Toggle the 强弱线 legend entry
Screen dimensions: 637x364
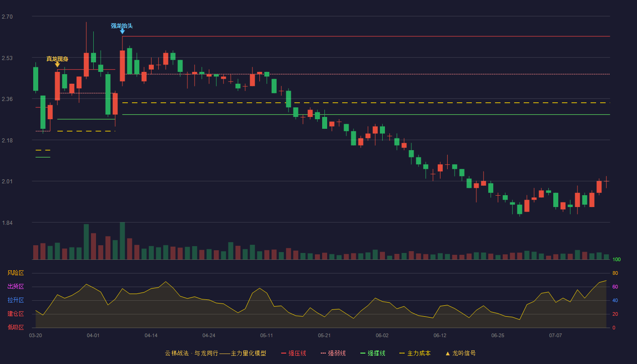pyautogui.click(x=333, y=353)
